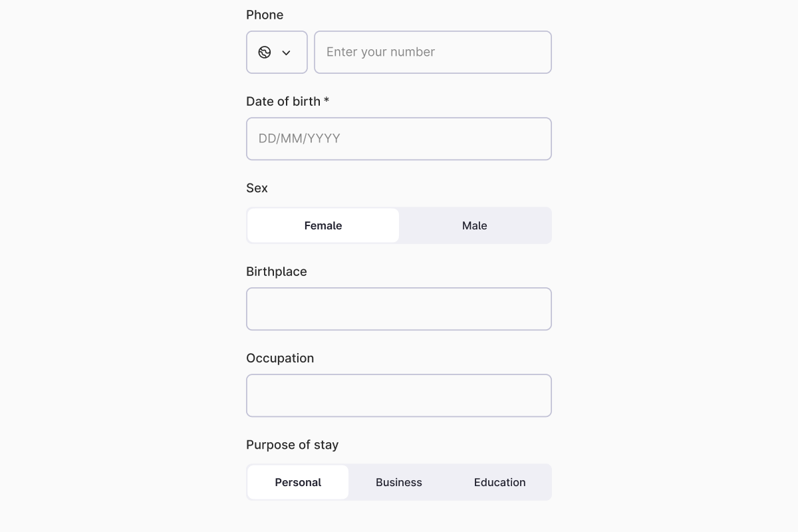The height and width of the screenshot is (532, 798).
Task: Click the globe icon in country selector
Action: (265, 53)
